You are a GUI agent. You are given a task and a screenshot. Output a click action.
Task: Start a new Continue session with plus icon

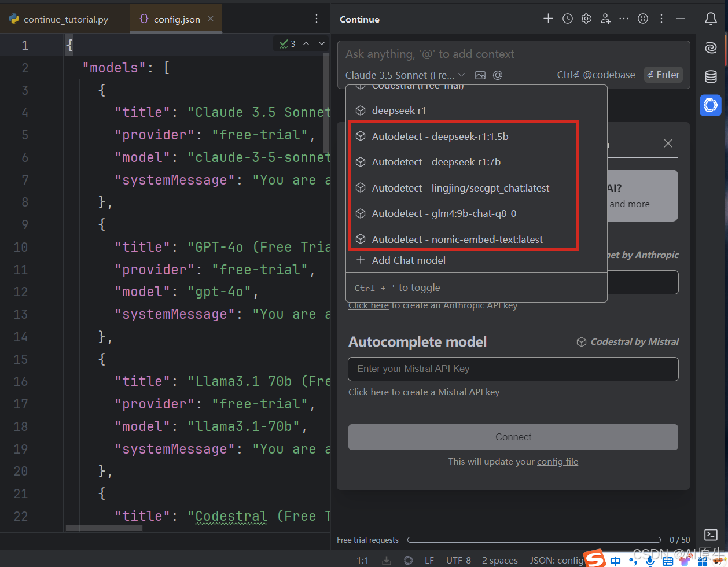[x=548, y=19]
